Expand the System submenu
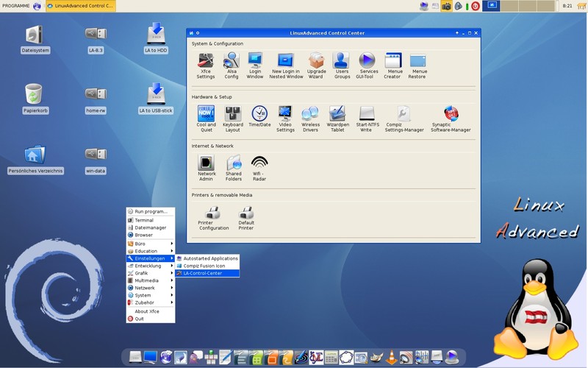The width and height of the screenshot is (588, 368). [x=151, y=295]
